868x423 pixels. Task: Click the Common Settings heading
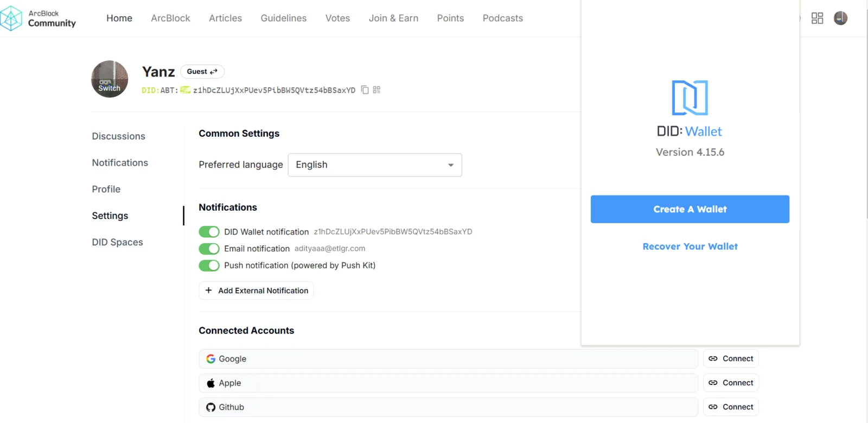tap(239, 134)
